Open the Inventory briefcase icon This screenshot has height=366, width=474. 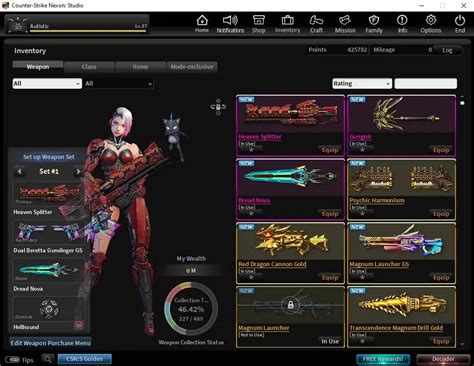(x=287, y=21)
